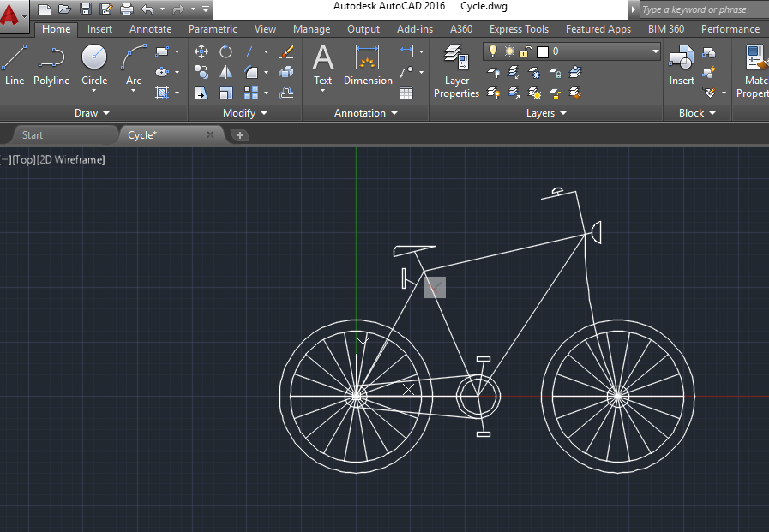The height and width of the screenshot is (532, 769).
Task: Click the layer Unlock tool icon
Action: pyautogui.click(x=556, y=93)
